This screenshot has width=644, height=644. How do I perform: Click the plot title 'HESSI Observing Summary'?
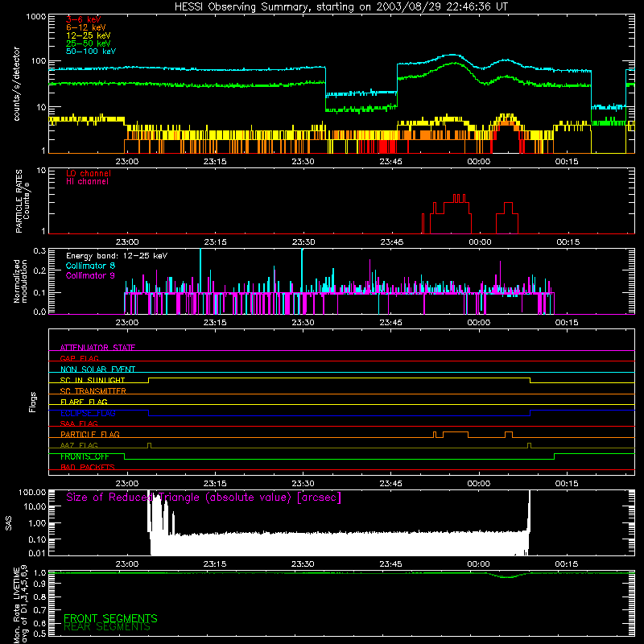241,7
